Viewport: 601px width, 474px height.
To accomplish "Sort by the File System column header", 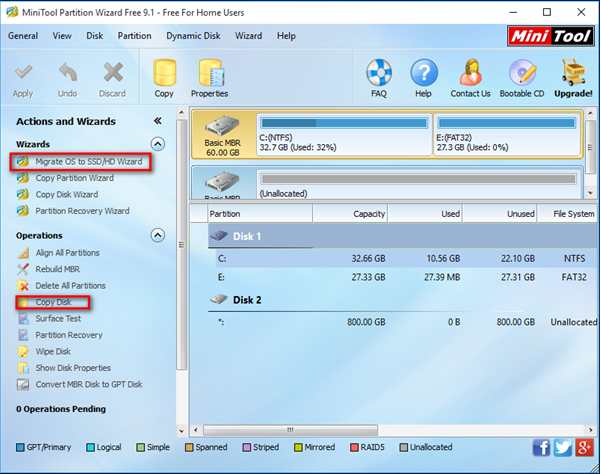I will [567, 214].
